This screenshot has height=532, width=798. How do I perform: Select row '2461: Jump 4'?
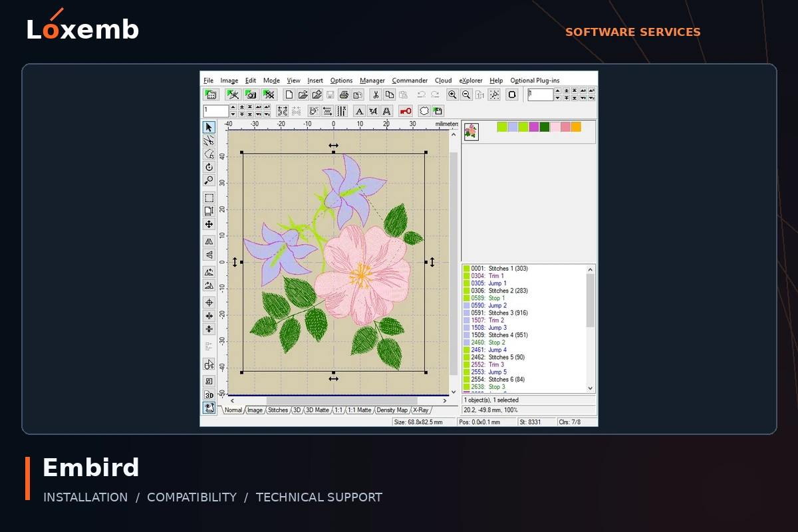pos(524,350)
